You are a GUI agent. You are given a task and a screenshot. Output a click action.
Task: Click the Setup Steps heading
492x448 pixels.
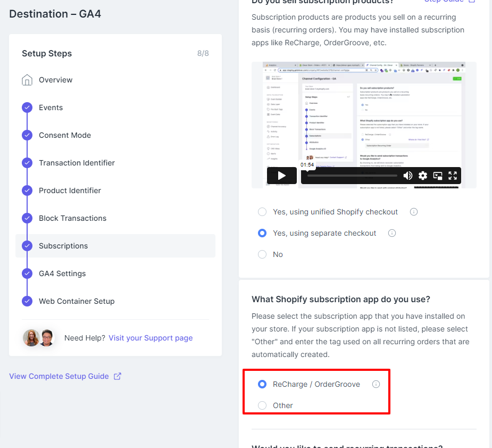(47, 53)
